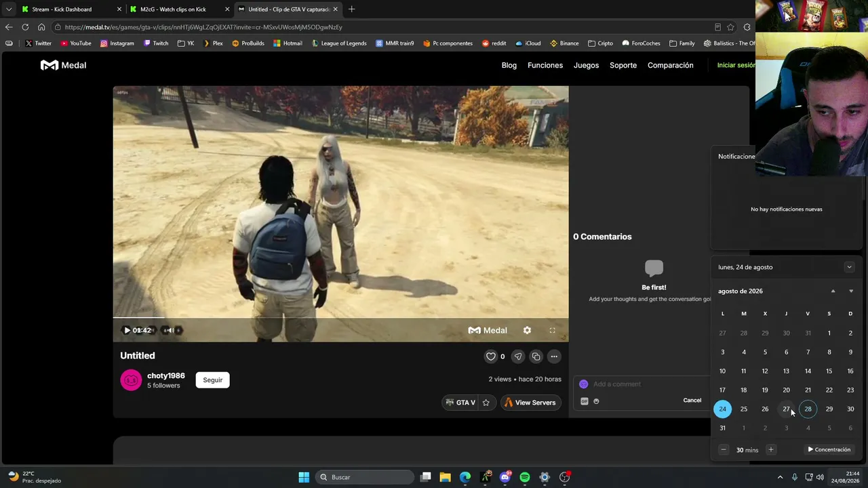
Task: Select August 15 in the calendar
Action: coord(829,371)
